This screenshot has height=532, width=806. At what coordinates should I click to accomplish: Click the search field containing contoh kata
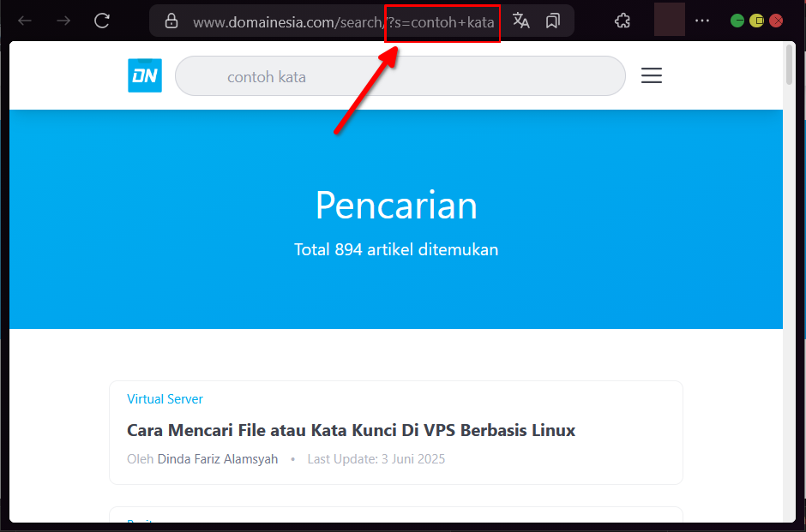pyautogui.click(x=400, y=76)
